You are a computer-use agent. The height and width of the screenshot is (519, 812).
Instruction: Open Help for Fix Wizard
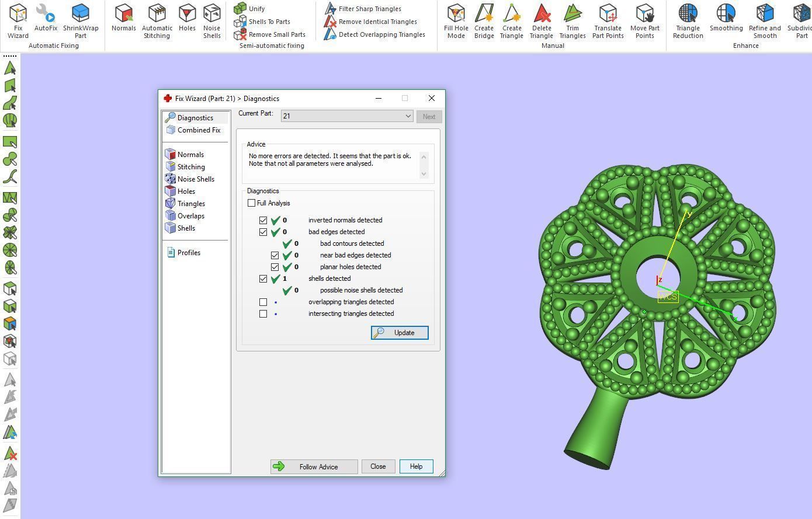pyautogui.click(x=416, y=466)
